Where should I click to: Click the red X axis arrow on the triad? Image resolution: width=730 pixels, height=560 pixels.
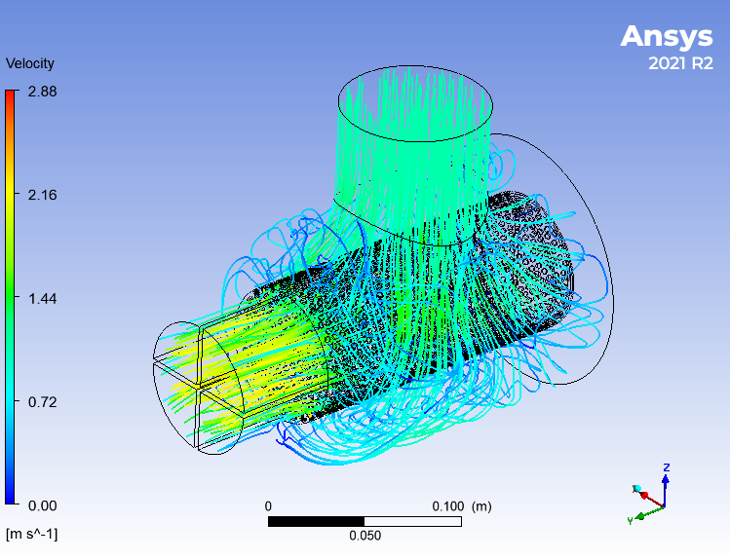pyautogui.click(x=647, y=497)
